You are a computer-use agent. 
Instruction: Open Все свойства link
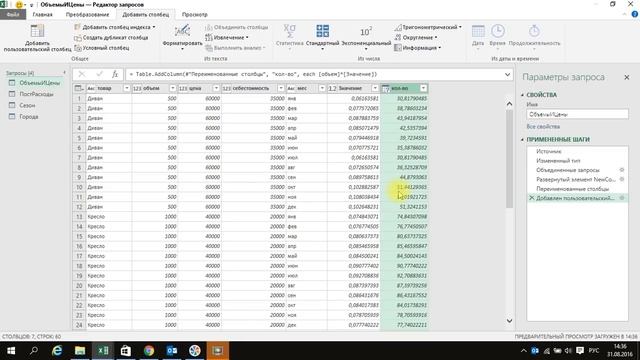tap(543, 127)
